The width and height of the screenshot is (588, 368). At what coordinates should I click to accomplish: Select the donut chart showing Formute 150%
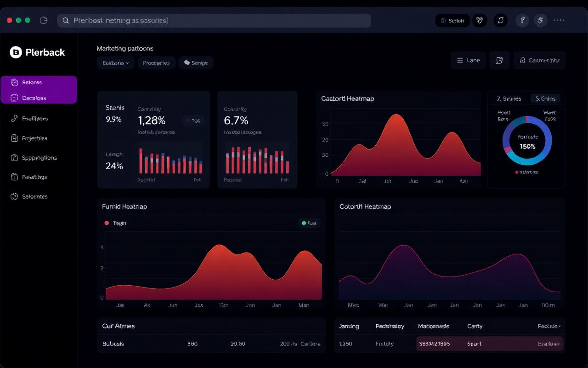tap(526, 141)
